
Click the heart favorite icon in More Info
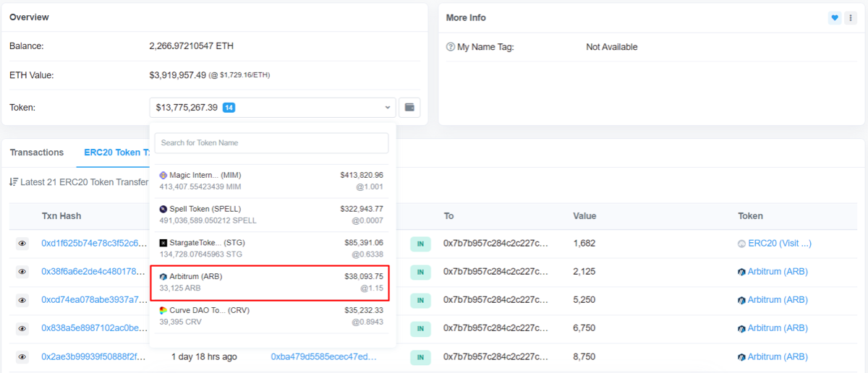[835, 18]
